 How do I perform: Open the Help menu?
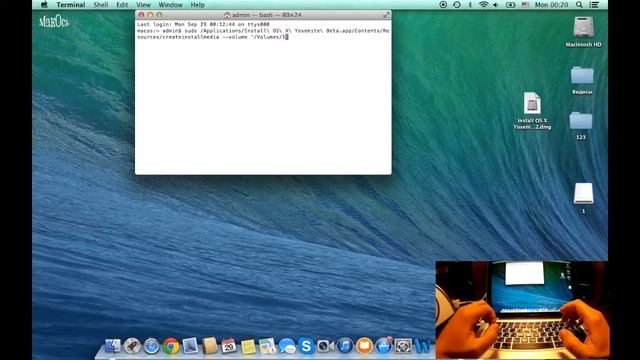tap(198, 5)
